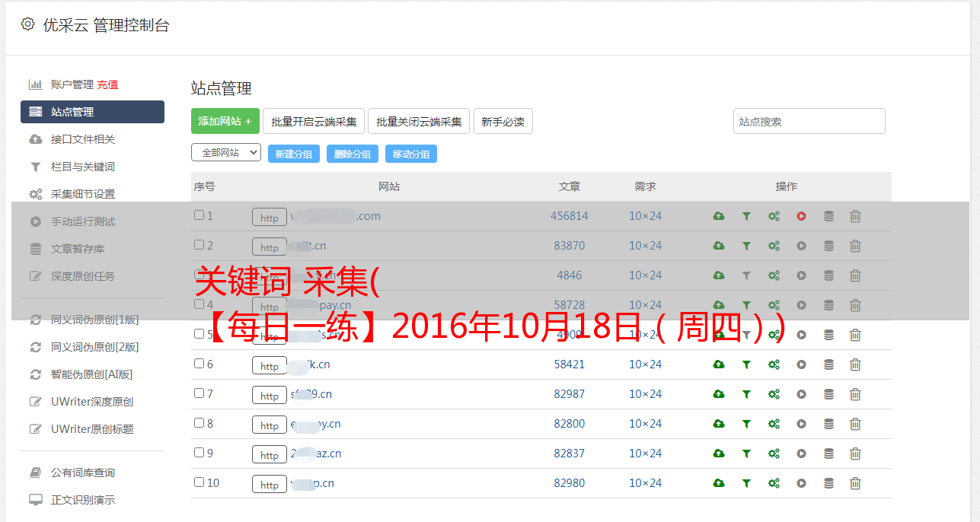Select row 8 checkbox

click(199, 423)
